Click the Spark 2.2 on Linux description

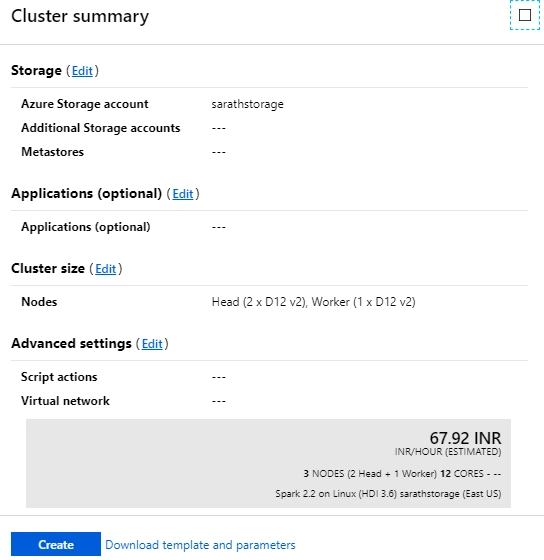(x=388, y=494)
